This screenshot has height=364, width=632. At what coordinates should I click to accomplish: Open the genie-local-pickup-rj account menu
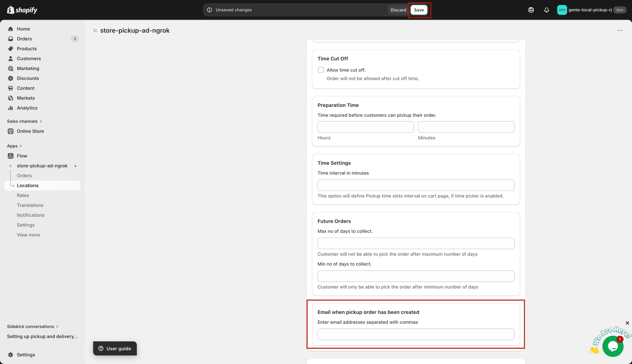pos(589,10)
